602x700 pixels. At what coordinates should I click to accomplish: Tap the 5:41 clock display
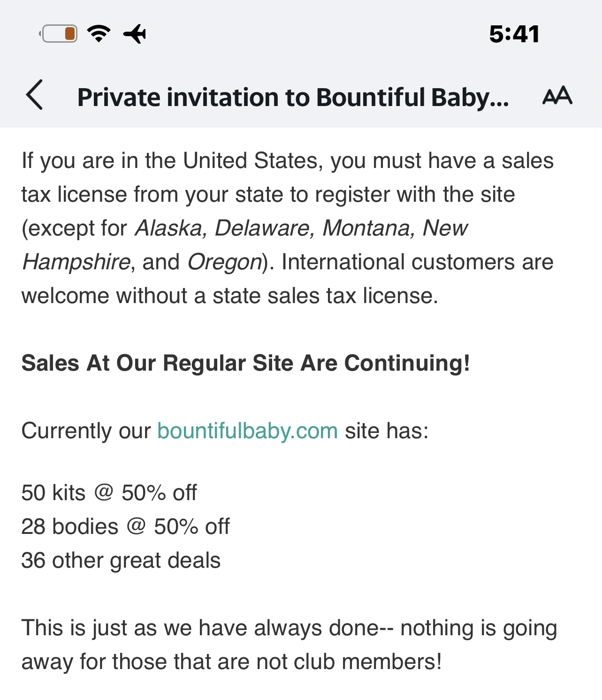click(x=514, y=34)
